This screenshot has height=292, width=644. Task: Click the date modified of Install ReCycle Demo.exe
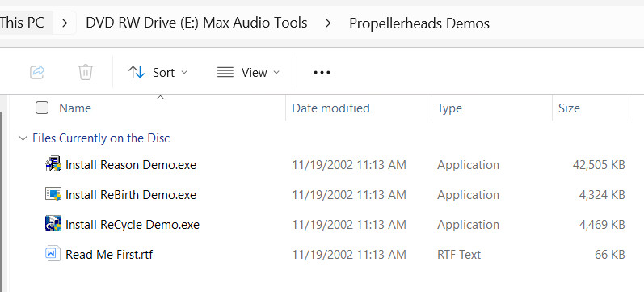[x=349, y=225]
